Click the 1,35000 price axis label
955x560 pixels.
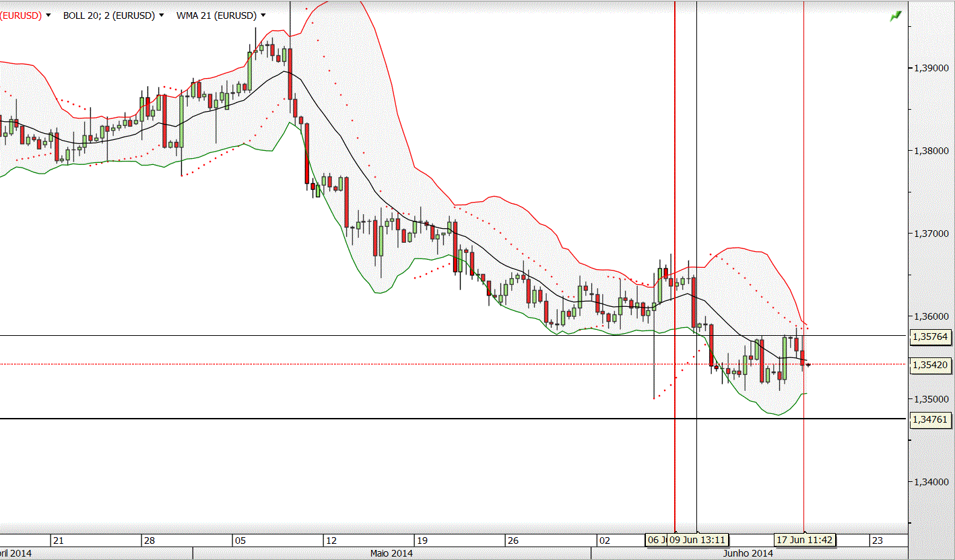click(931, 399)
